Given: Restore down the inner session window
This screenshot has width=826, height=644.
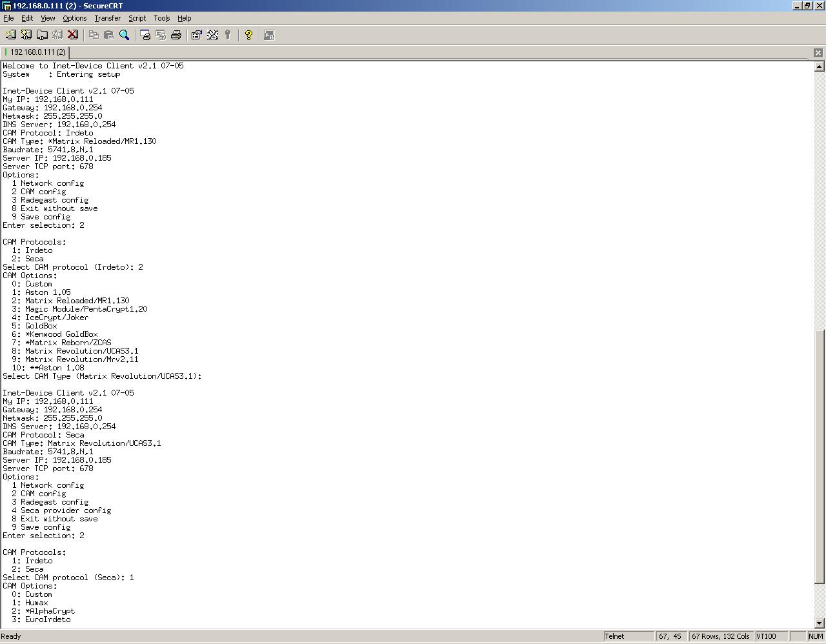Looking at the screenshot, I should (x=807, y=6).
